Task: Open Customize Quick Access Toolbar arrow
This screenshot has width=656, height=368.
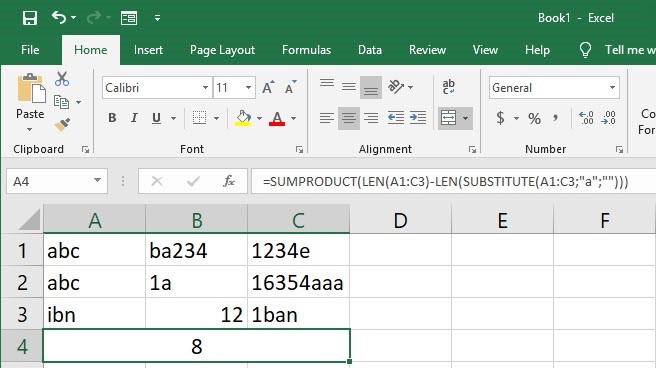Action: (x=157, y=18)
